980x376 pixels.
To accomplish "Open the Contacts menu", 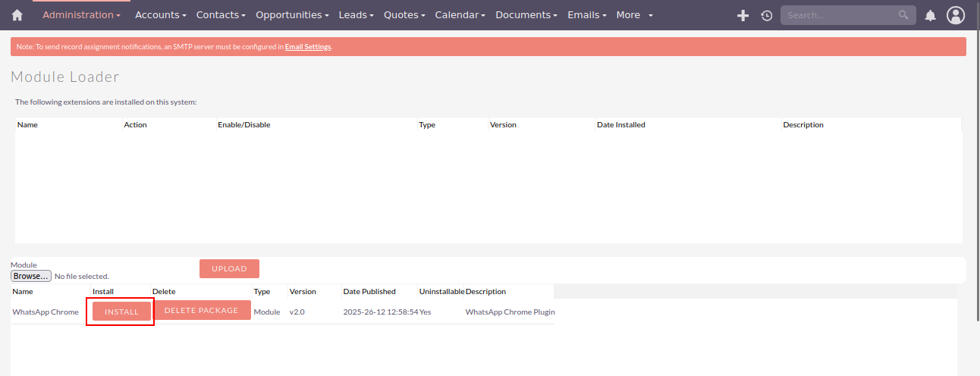I will click(221, 15).
